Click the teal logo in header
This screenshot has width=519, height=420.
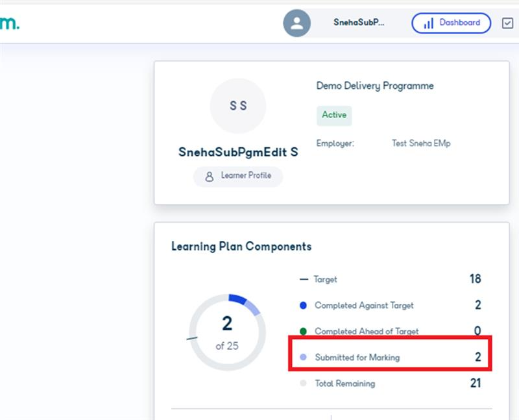(9, 23)
